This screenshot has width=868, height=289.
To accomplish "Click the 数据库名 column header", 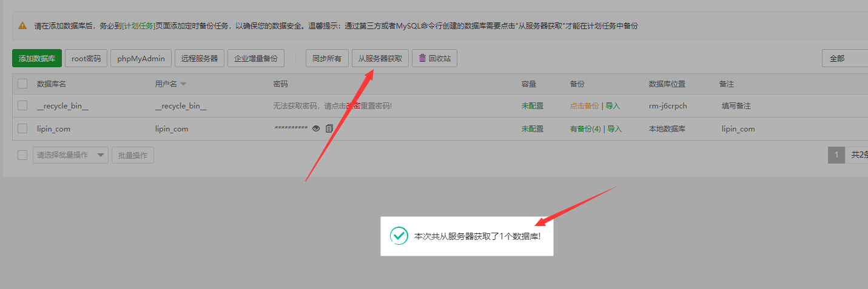I will click(52, 84).
